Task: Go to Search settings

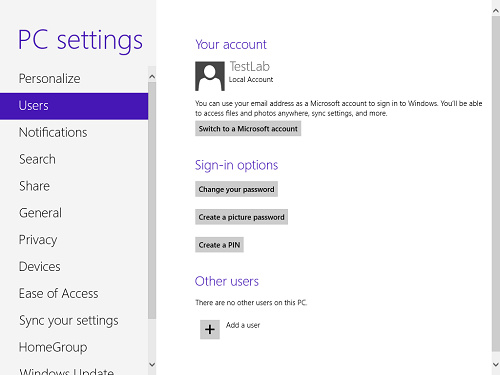Action: click(x=74, y=159)
